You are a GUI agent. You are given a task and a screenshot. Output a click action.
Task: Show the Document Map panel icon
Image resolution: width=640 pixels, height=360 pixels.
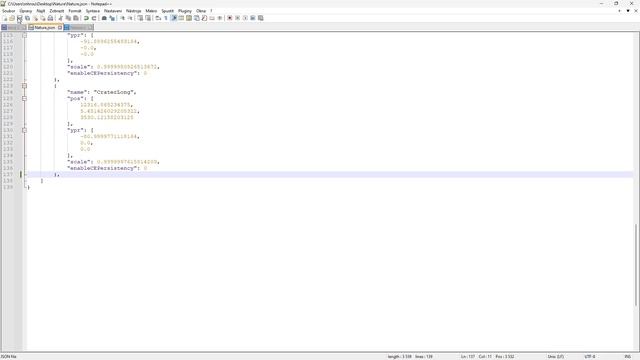coord(189,18)
